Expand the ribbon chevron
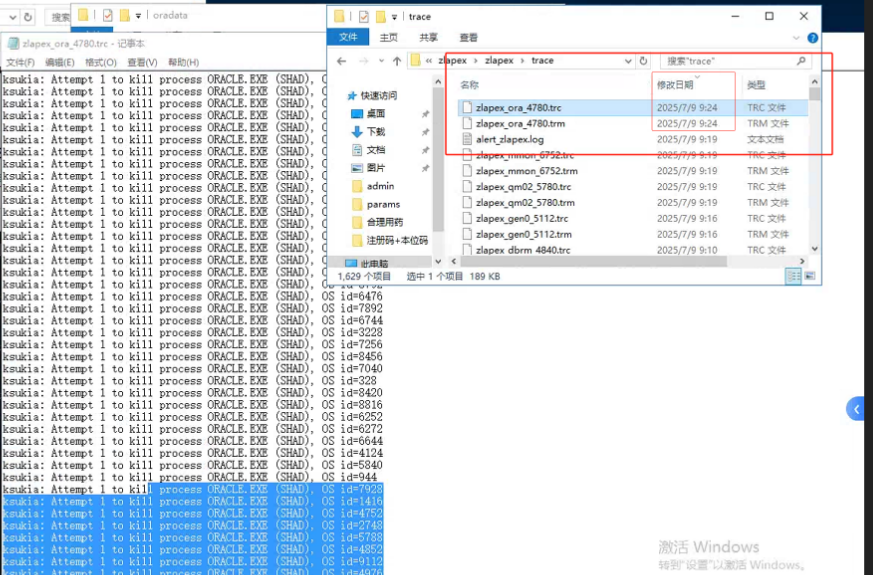Image resolution: width=873 pixels, height=575 pixels. (x=796, y=38)
